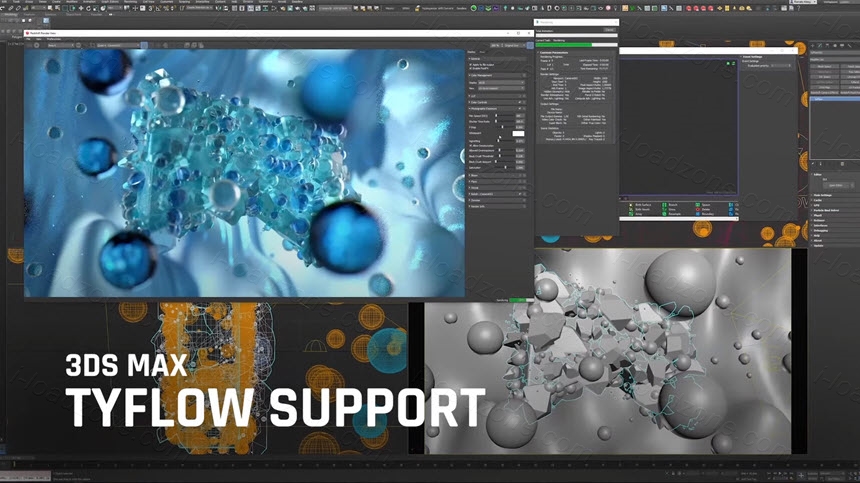Open the Modify command panel tab
Image resolution: width=860 pixels, height=483 pixels.
(819, 46)
